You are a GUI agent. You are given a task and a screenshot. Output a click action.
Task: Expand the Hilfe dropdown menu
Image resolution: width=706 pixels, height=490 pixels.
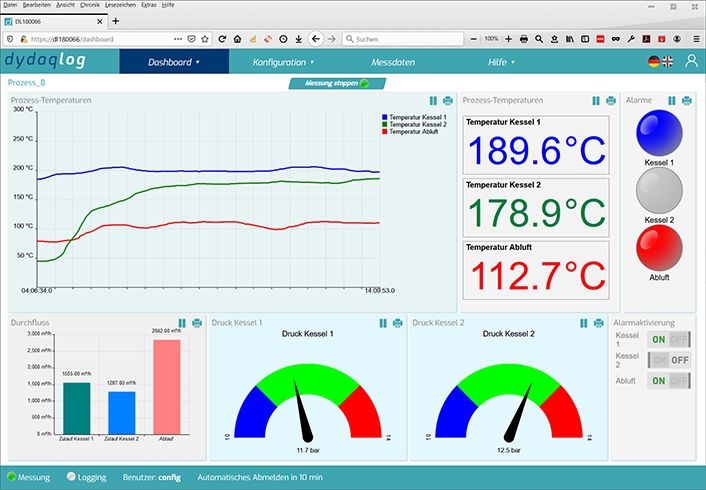click(500, 62)
